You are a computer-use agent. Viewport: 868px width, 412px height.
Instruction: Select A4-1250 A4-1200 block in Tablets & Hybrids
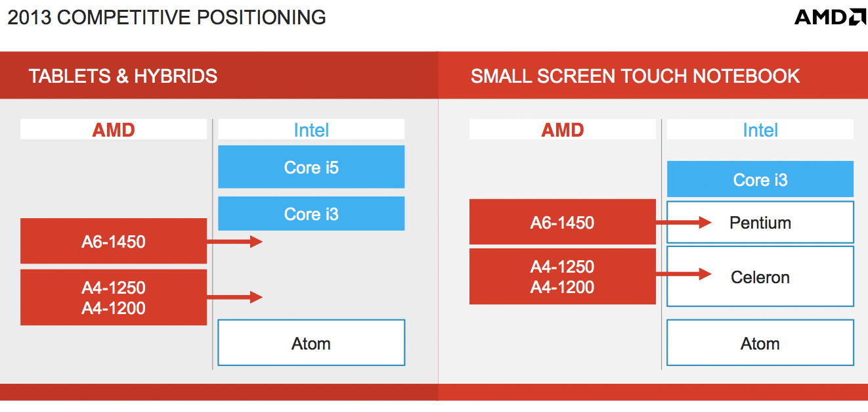pyautogui.click(x=114, y=298)
